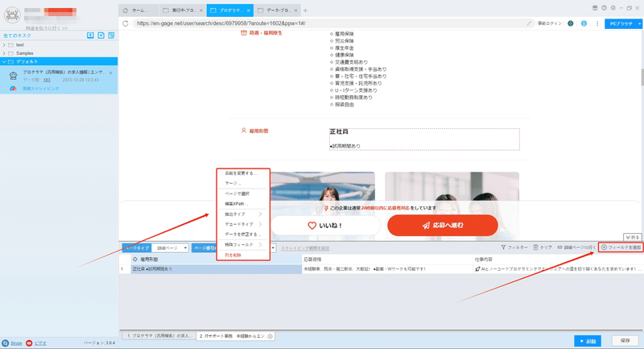Switch to the ホーム tab

tap(138, 10)
